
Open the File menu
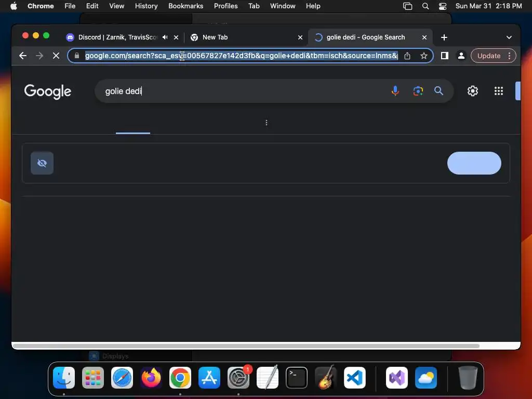point(70,6)
